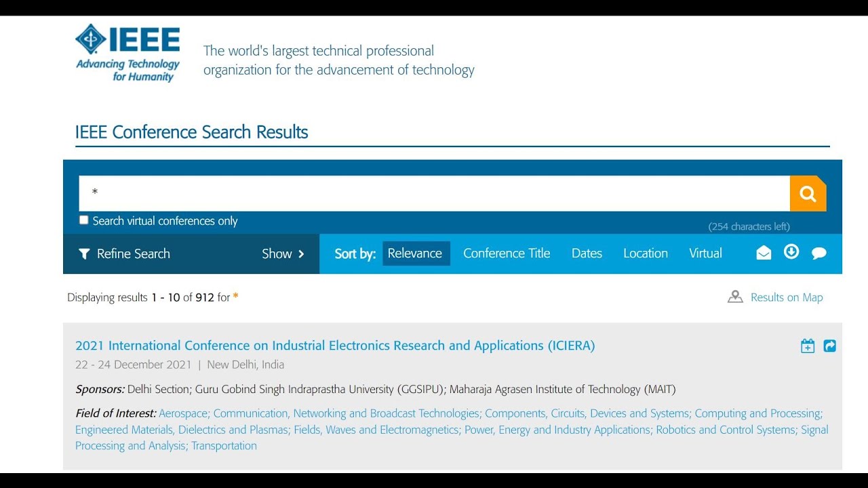Select Engineered Materials, Dielectrics and Plasmas link
Viewport: 868px width, 488px height.
click(182, 430)
